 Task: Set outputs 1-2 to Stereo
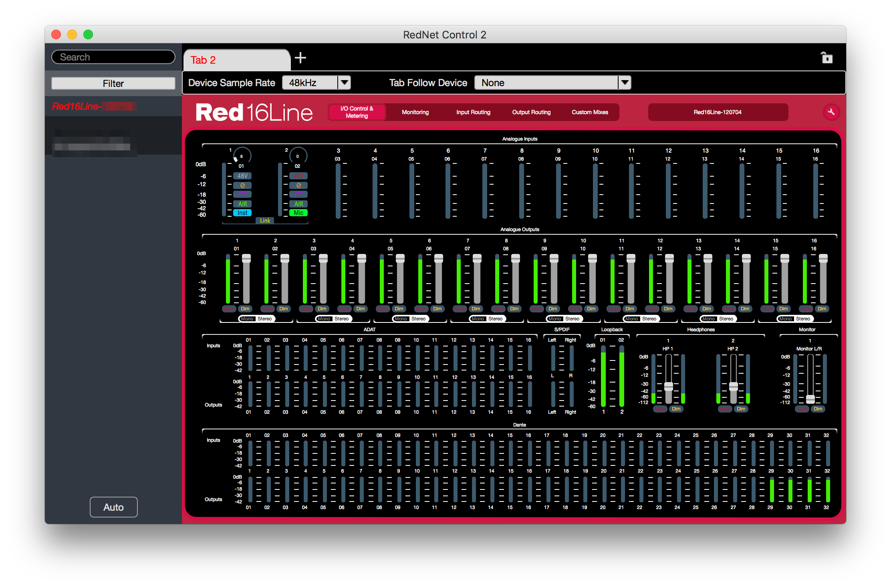click(265, 319)
